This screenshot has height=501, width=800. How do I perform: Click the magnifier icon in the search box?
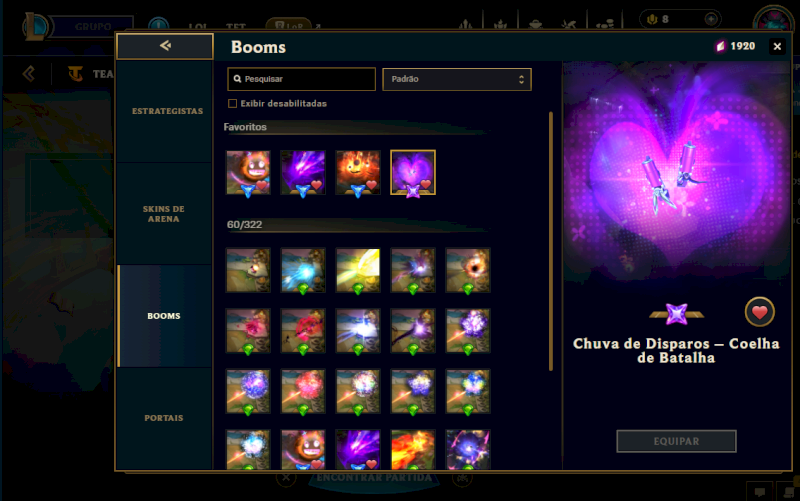[x=237, y=79]
